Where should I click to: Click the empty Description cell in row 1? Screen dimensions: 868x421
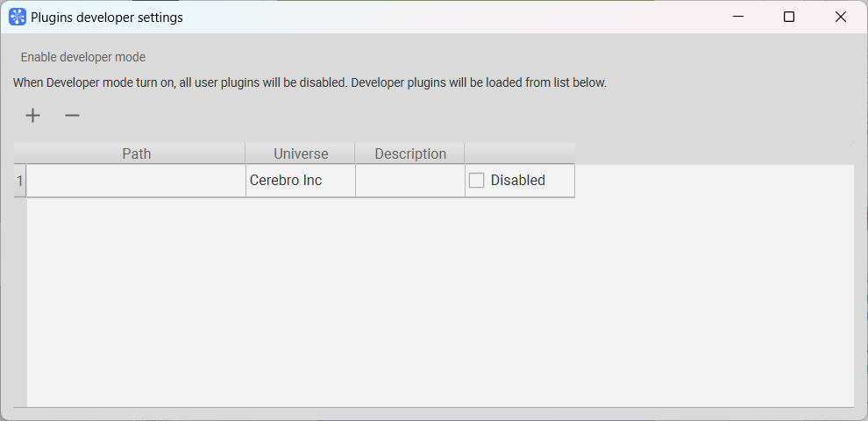point(410,181)
